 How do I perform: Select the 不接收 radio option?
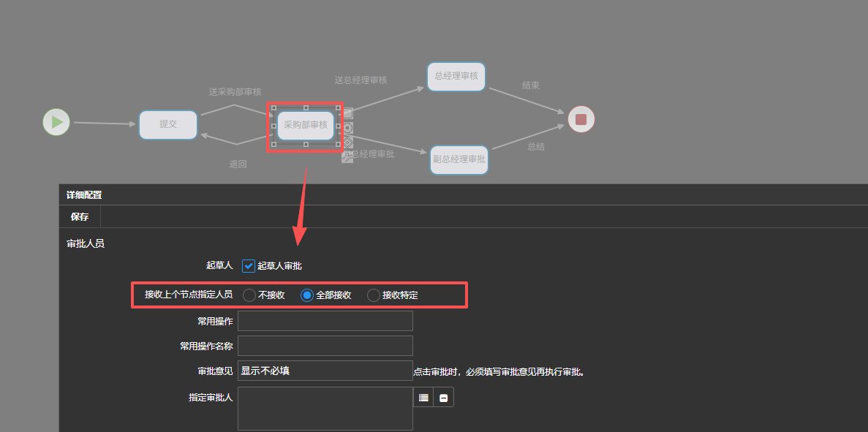click(249, 295)
